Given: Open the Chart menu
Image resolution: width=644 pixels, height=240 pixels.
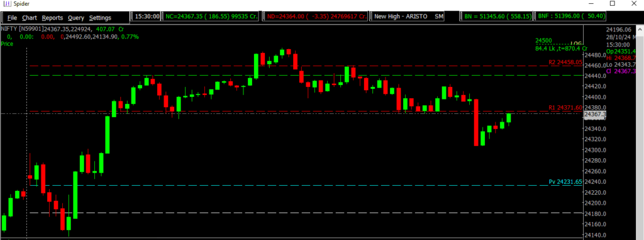Looking at the screenshot, I should [x=30, y=18].
